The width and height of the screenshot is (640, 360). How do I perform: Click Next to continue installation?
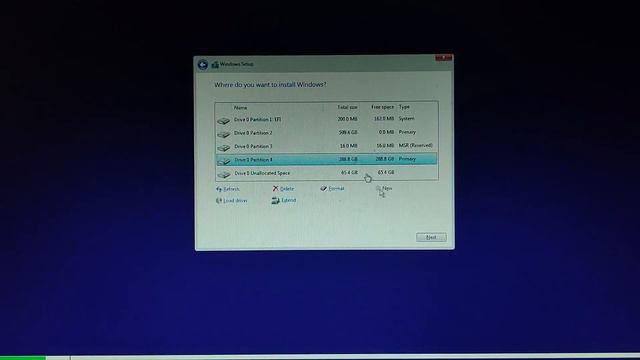(x=431, y=237)
